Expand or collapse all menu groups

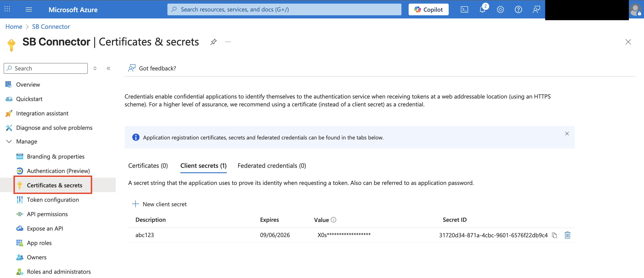pyautogui.click(x=95, y=68)
